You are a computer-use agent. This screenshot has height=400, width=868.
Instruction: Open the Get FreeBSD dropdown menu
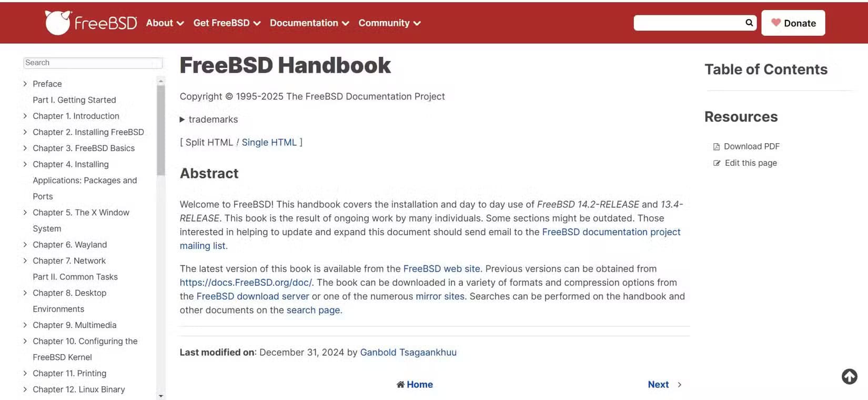pos(227,23)
